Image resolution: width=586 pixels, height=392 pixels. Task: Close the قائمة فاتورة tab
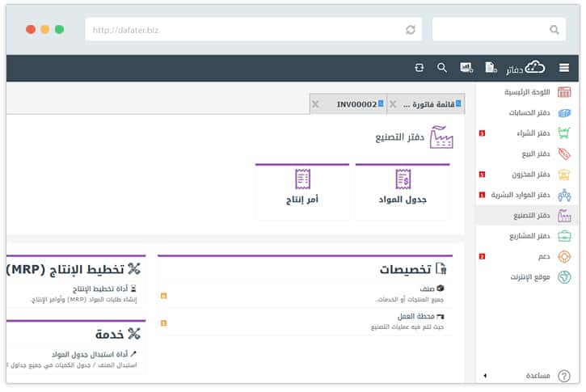[393, 104]
